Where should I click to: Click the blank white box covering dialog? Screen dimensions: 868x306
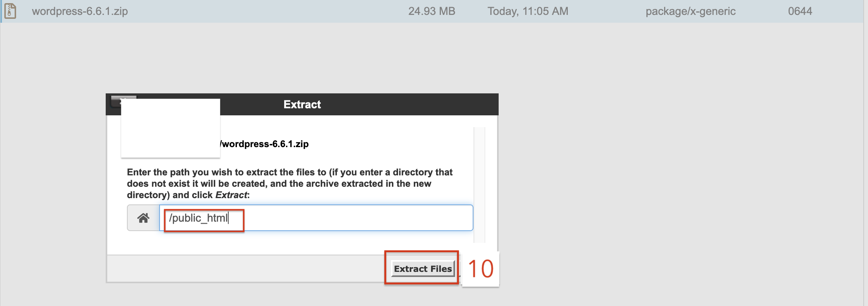click(x=171, y=128)
